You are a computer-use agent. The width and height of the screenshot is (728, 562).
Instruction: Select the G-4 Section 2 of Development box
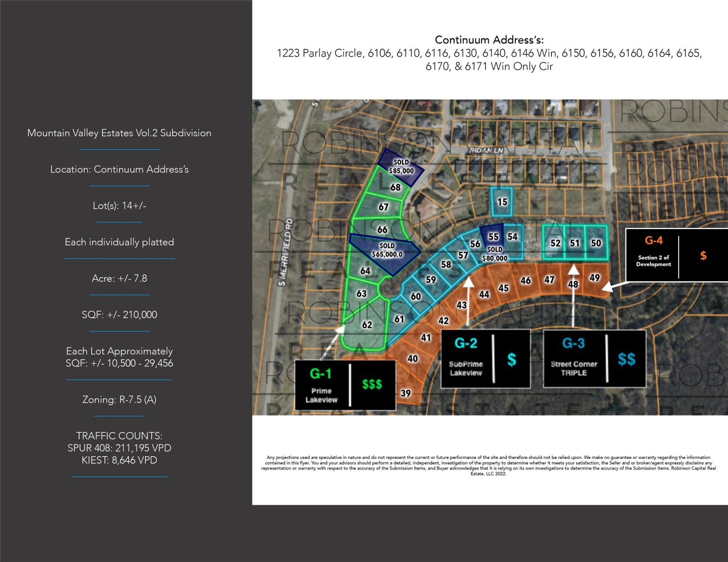677,255
